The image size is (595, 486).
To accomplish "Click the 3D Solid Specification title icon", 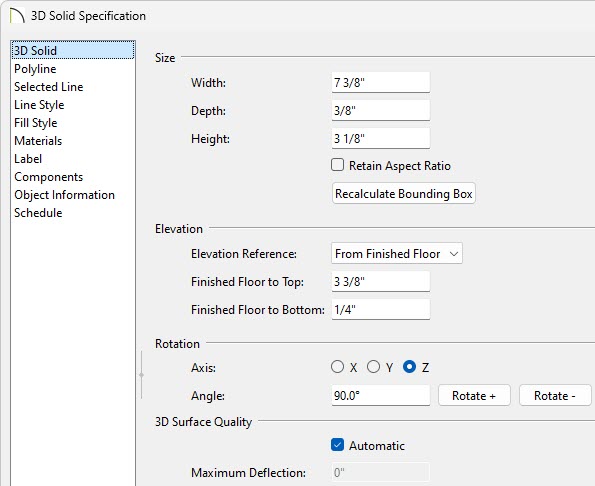I will coord(17,16).
